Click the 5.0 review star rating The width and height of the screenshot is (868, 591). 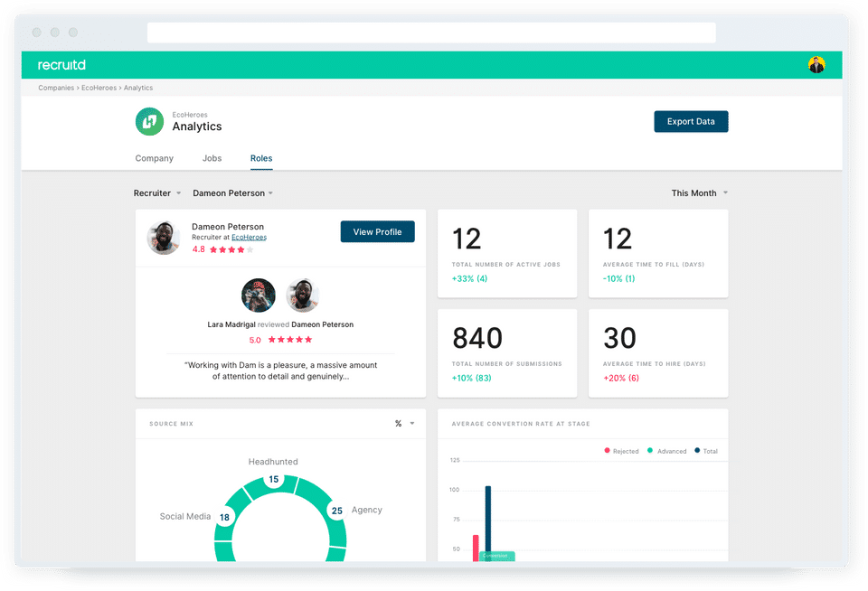pos(280,340)
